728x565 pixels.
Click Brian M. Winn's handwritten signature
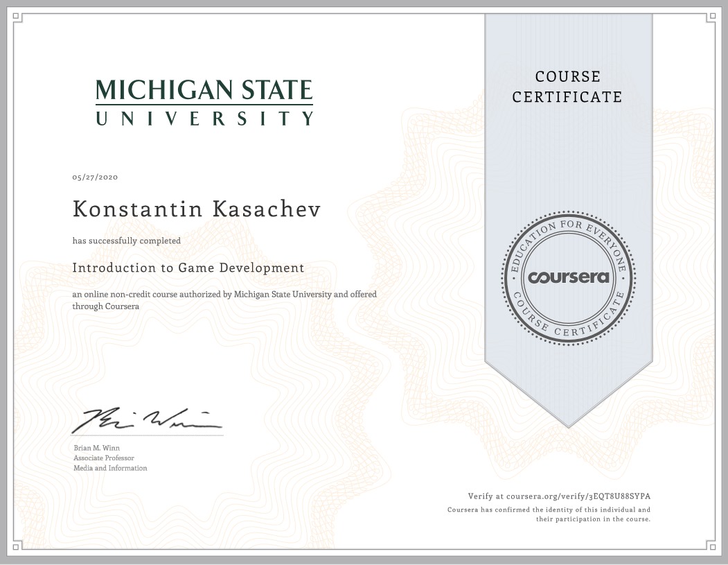pos(147,419)
